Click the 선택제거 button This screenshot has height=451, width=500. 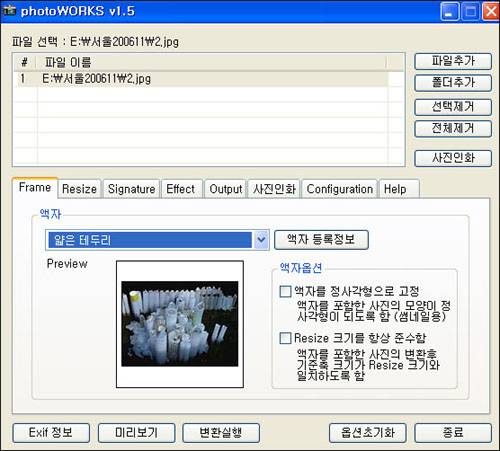[x=453, y=107]
